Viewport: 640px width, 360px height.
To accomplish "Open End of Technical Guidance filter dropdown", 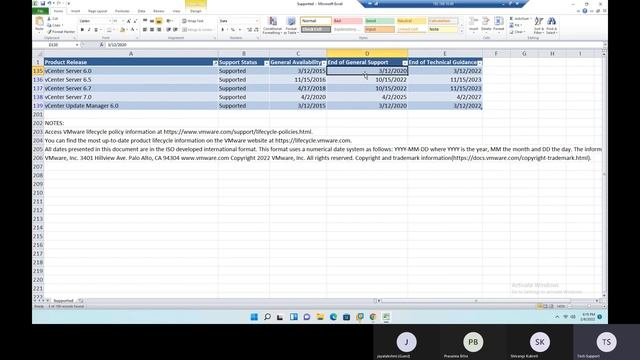I will click(x=480, y=63).
